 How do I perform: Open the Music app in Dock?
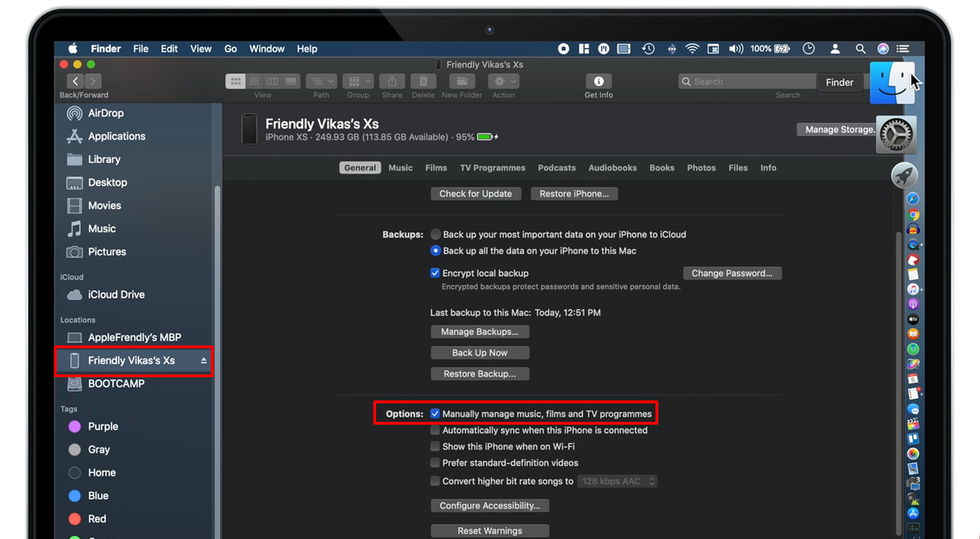click(x=913, y=289)
